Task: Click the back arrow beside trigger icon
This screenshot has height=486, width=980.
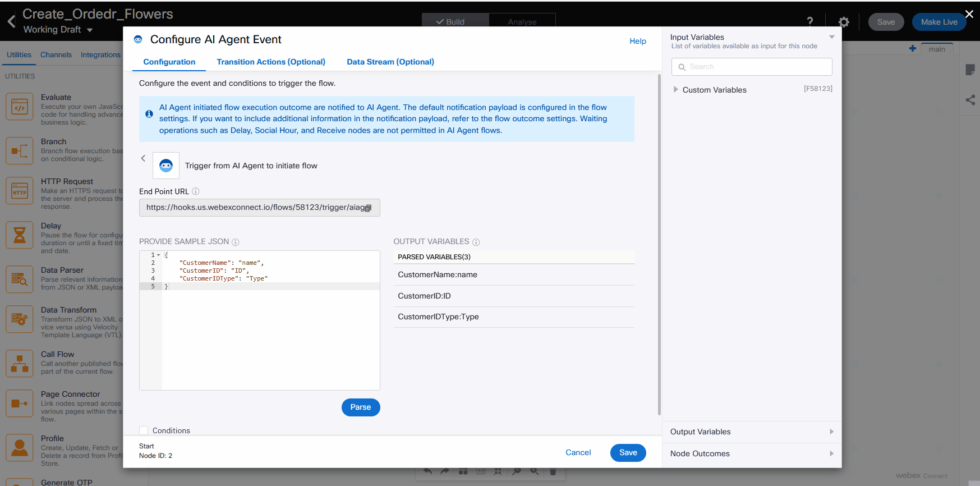Action: pyautogui.click(x=143, y=158)
